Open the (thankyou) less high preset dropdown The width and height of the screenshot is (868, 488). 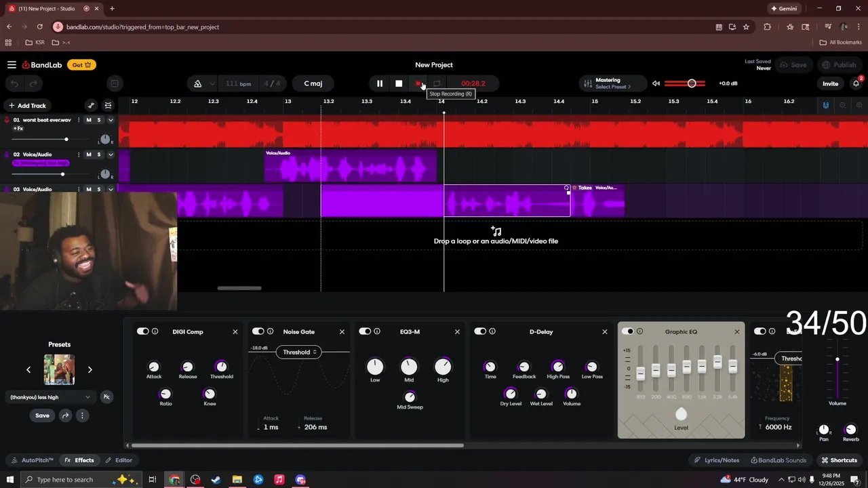pyautogui.click(x=50, y=397)
